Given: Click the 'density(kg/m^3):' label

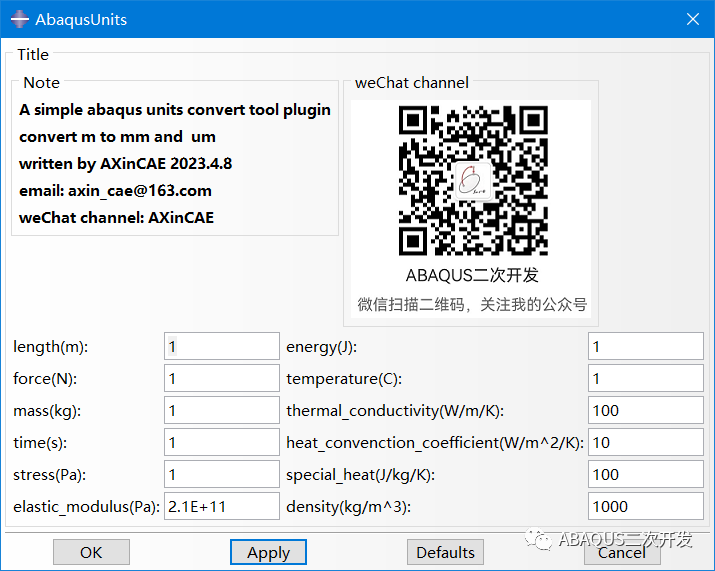Looking at the screenshot, I should [x=348, y=507].
